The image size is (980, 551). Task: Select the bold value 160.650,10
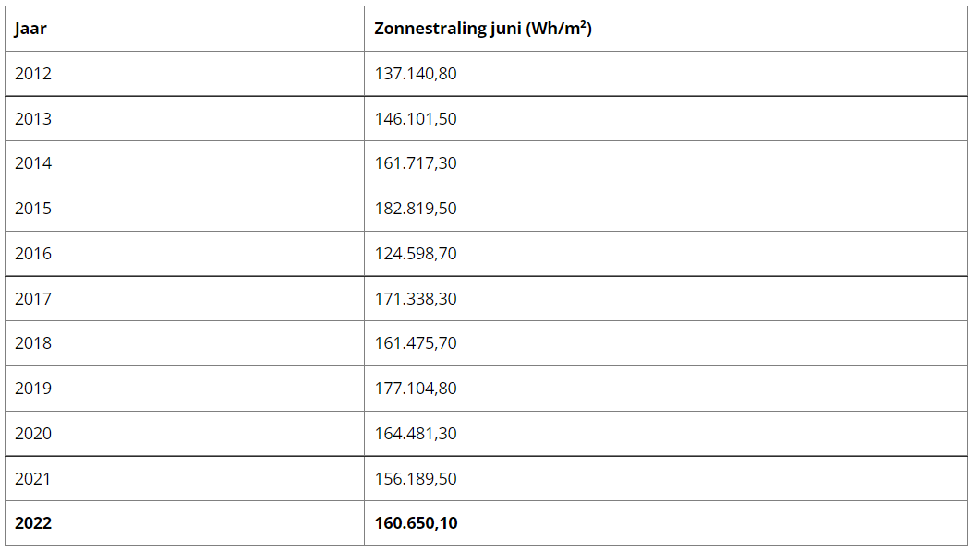(x=417, y=523)
